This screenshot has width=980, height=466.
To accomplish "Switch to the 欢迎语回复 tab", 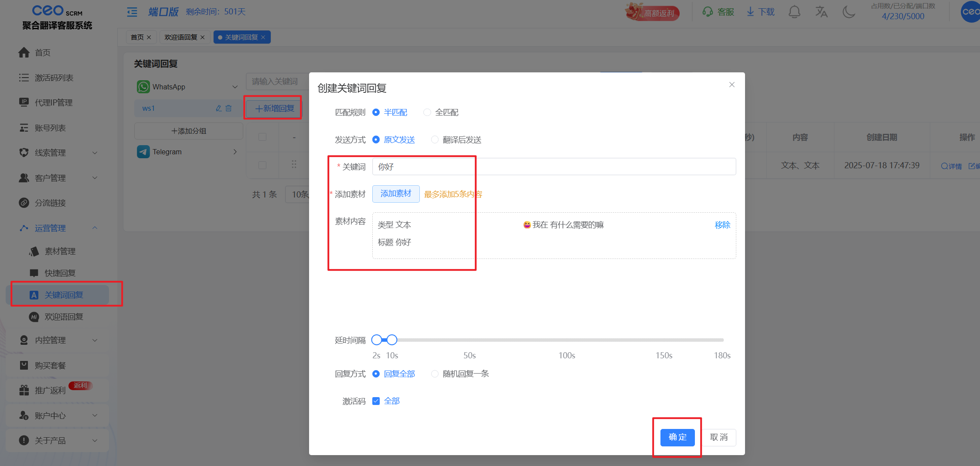I will [180, 37].
